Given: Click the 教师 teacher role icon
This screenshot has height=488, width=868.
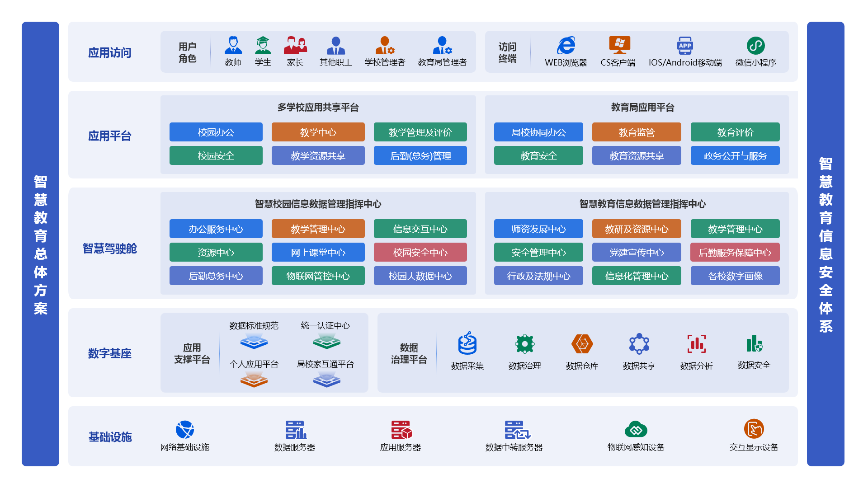Looking at the screenshot, I should 233,46.
